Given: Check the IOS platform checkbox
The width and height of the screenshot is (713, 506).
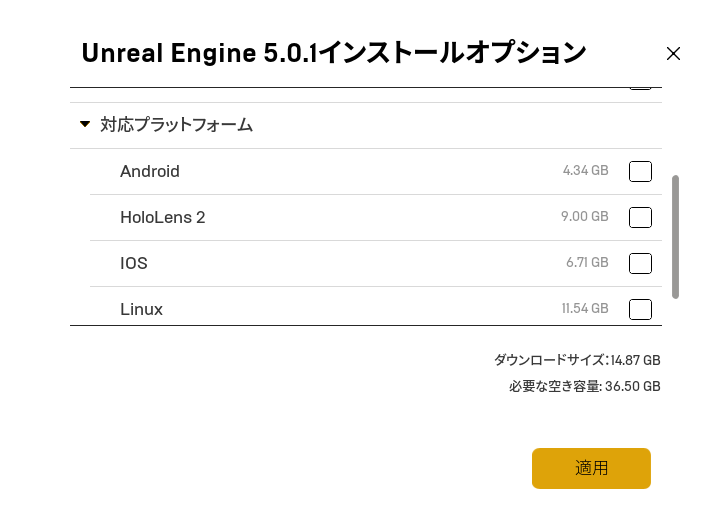Looking at the screenshot, I should pos(640,263).
